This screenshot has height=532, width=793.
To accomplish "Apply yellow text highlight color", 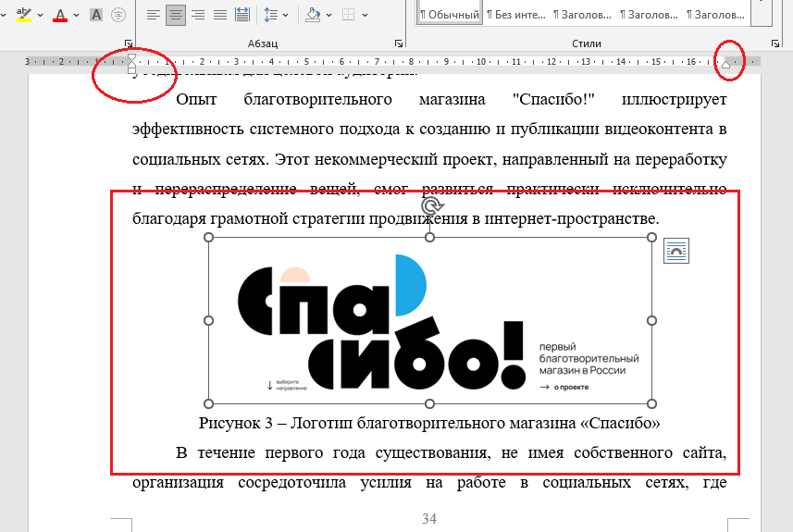I will point(24,14).
